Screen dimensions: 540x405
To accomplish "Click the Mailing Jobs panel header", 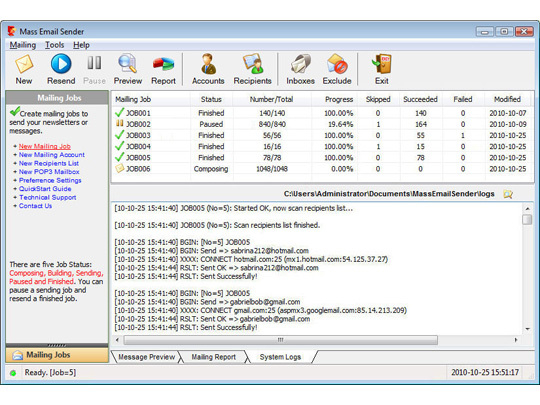I will (57, 98).
